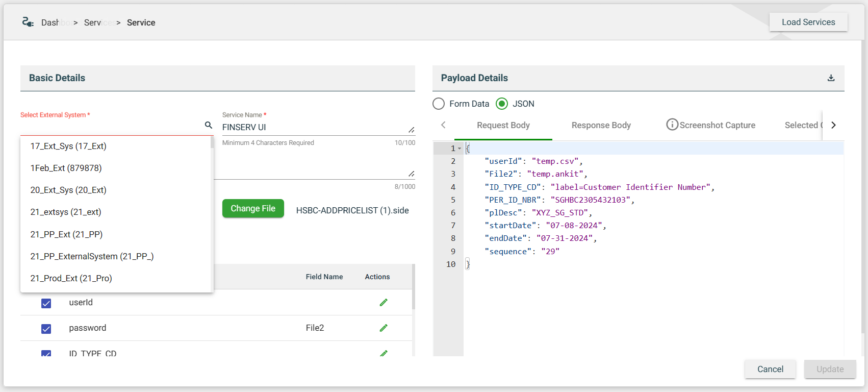Viewport: 868px width, 392px height.
Task: Click the info icon beside Screenshot Capture
Action: click(672, 125)
